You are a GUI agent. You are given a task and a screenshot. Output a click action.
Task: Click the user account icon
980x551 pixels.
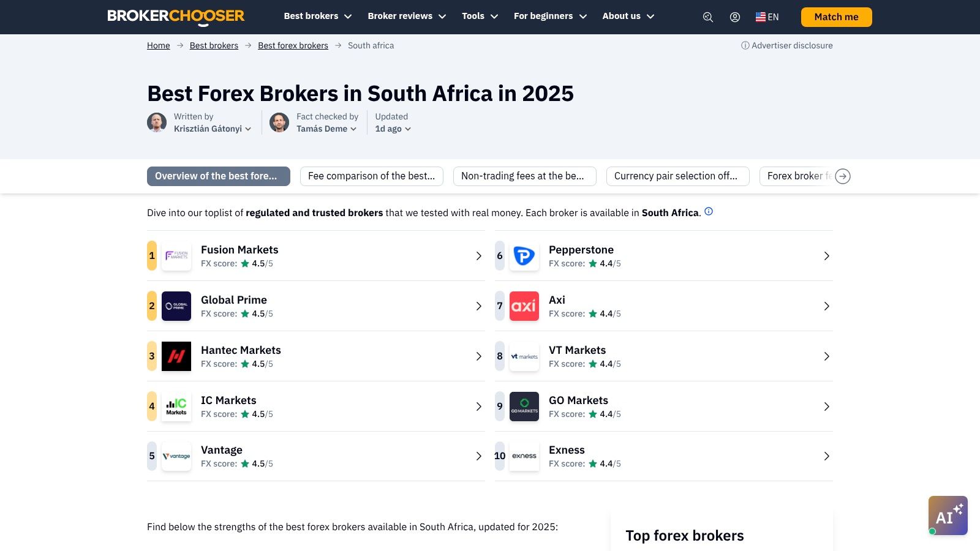coord(734,17)
